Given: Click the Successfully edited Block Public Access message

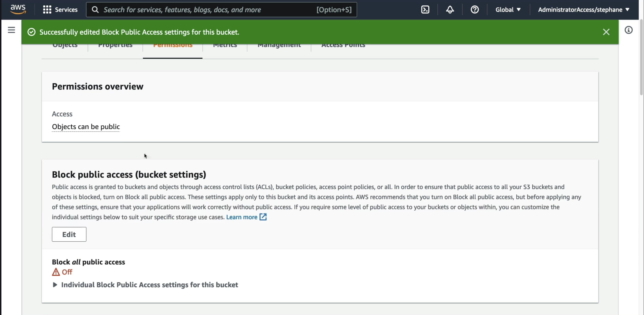Looking at the screenshot, I should click(139, 32).
